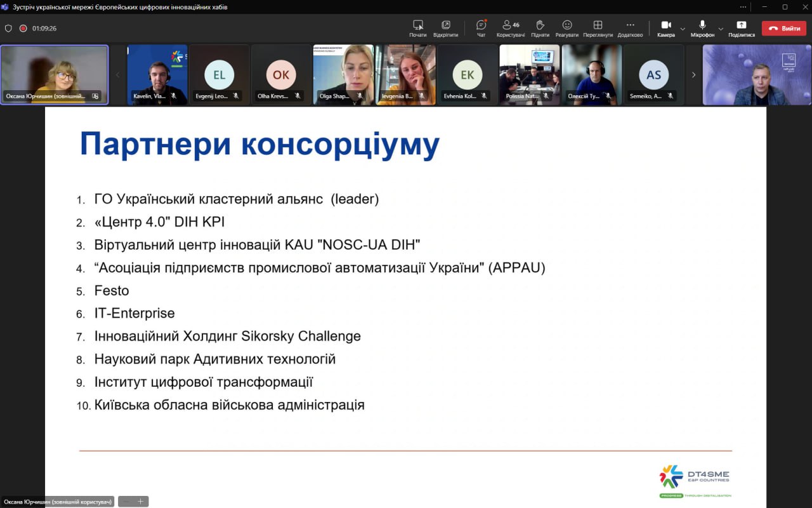
Task: Click the red recording indicator
Action: 23,29
